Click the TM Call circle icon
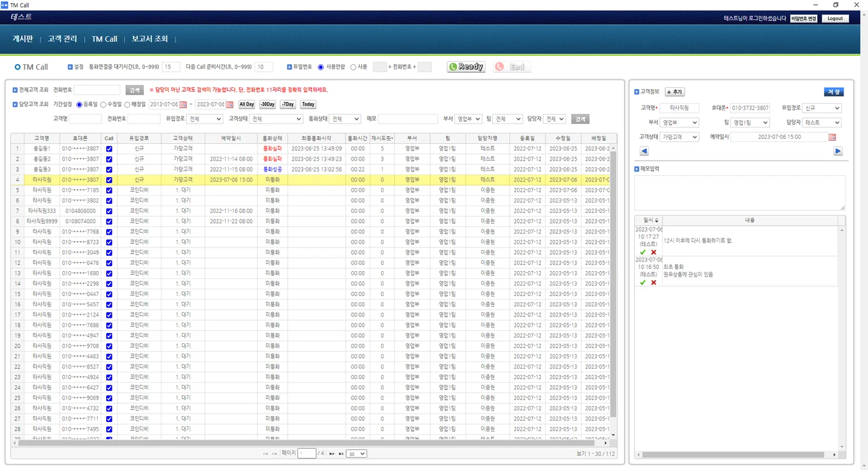This screenshot has width=868, height=470. (x=18, y=67)
